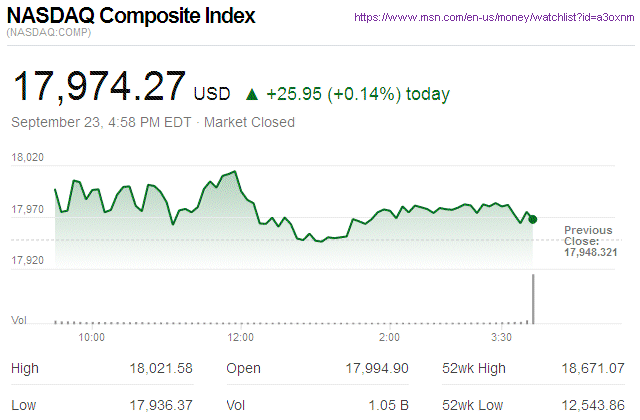Click the NASDAQ Composite Index title
The image size is (640, 420).
(131, 17)
